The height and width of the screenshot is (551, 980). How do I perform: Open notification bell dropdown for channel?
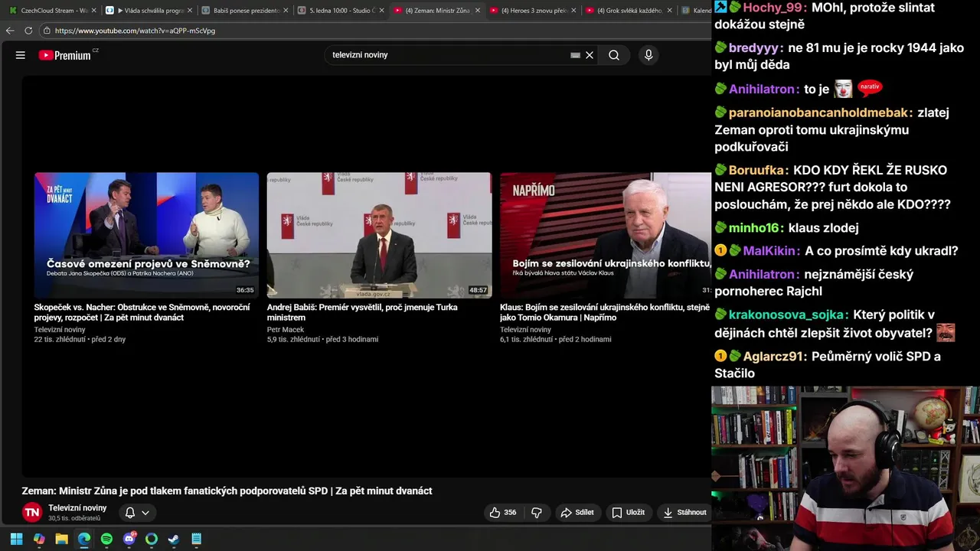tap(137, 513)
